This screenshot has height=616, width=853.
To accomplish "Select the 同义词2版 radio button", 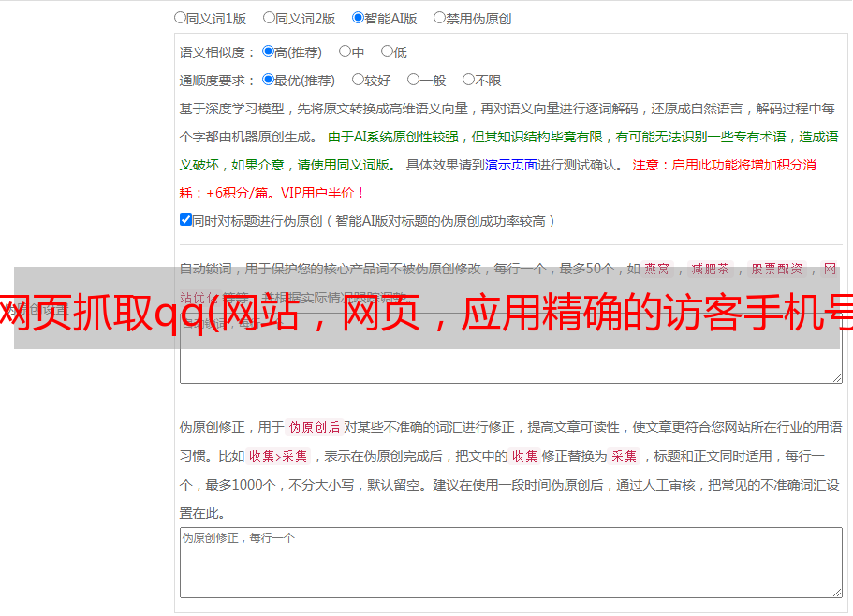I will (269, 18).
